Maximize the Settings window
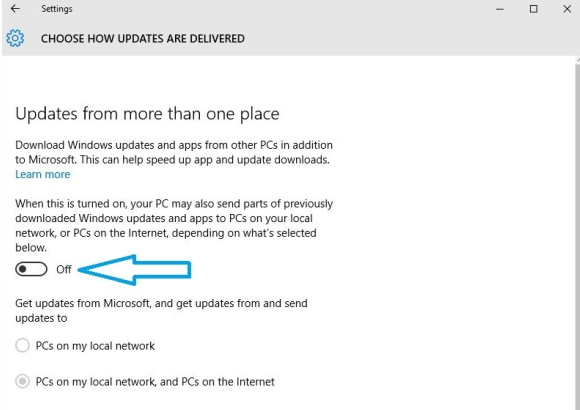This screenshot has width=580, height=410. point(533,9)
